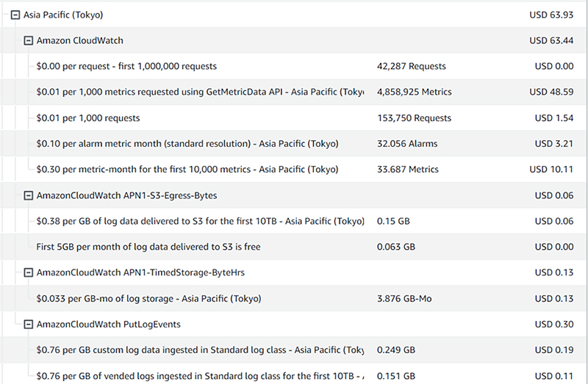Select the Amazon CloudWatch row label
The height and width of the screenshot is (384, 588).
[79, 40]
